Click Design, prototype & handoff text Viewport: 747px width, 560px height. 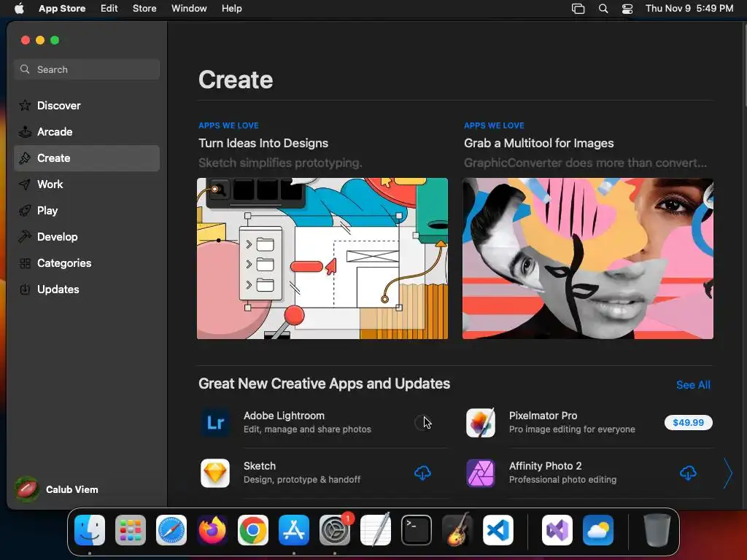point(302,480)
